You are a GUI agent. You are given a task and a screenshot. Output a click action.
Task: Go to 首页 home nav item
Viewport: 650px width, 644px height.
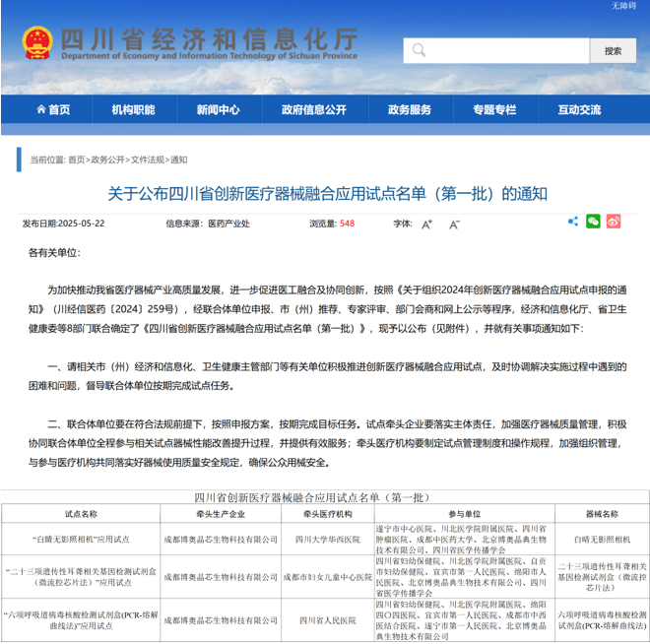click(53, 109)
